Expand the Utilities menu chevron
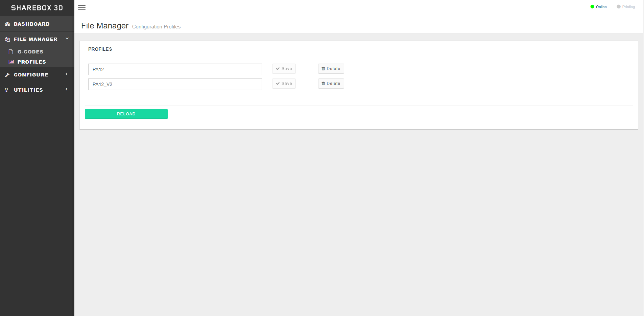Screen dimensions: 644x316 point(67,89)
